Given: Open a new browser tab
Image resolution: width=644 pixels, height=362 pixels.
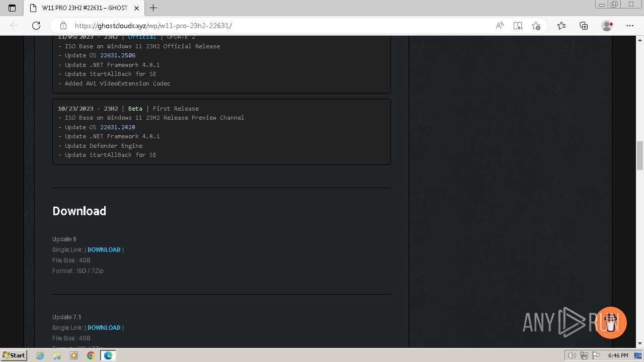Looking at the screenshot, I should (x=153, y=8).
